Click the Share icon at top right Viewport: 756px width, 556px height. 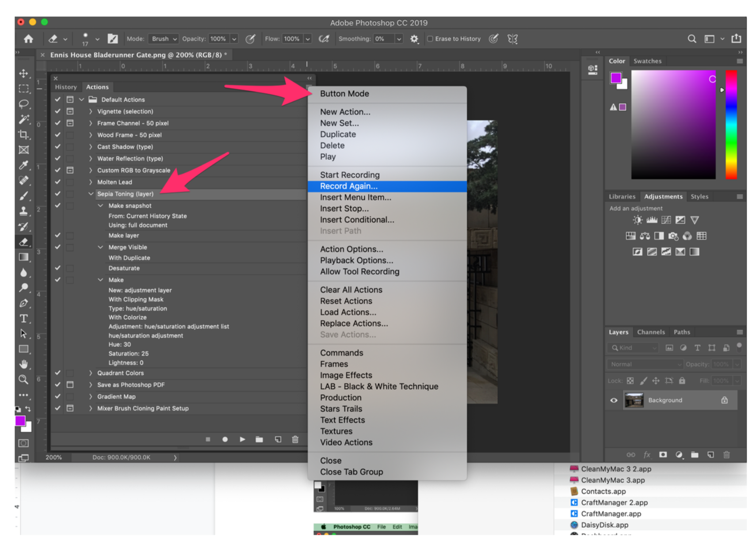click(x=736, y=38)
